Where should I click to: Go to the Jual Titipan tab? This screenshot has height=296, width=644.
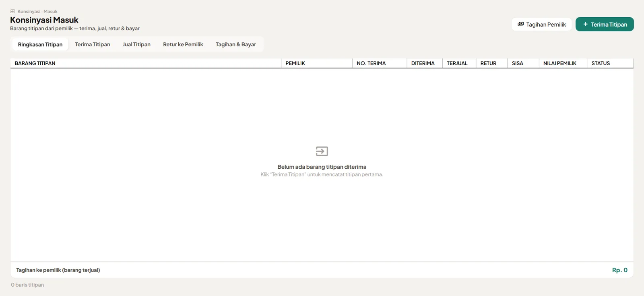pos(136,44)
